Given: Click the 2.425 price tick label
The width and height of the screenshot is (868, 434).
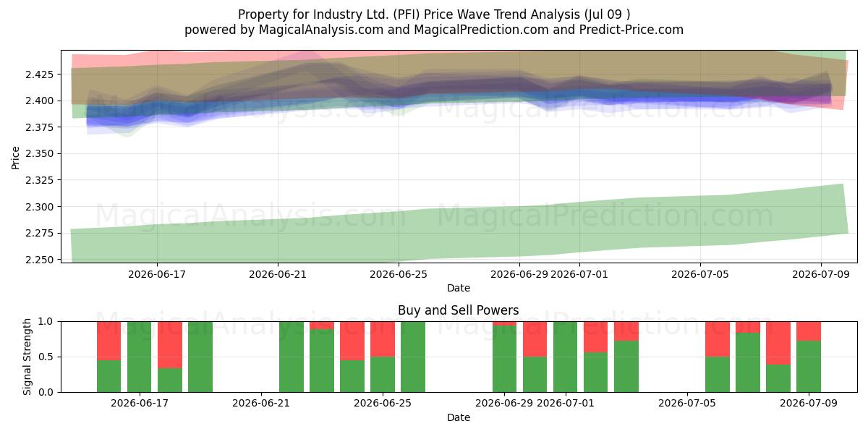Looking at the screenshot, I should [x=41, y=75].
